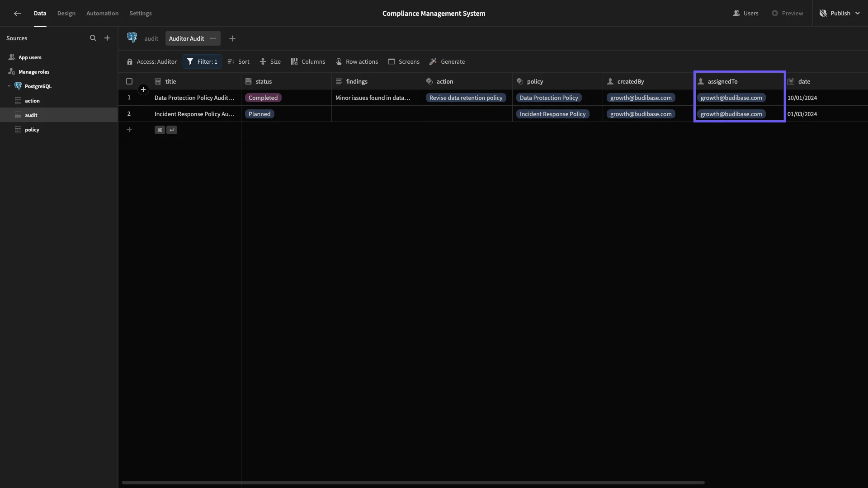Click the policy column header
Viewport: 868px width, 488px height.
point(557,82)
